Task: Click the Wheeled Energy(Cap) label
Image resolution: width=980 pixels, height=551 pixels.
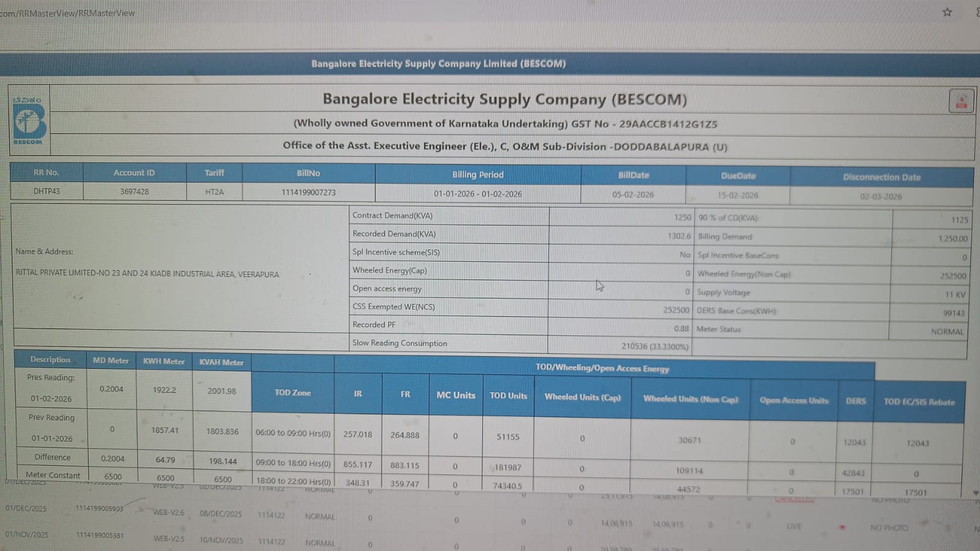Action: (x=389, y=270)
